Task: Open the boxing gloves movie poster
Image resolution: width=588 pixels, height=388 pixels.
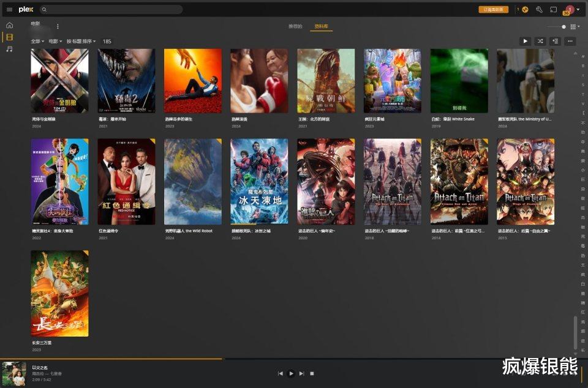Action: pyautogui.click(x=259, y=81)
